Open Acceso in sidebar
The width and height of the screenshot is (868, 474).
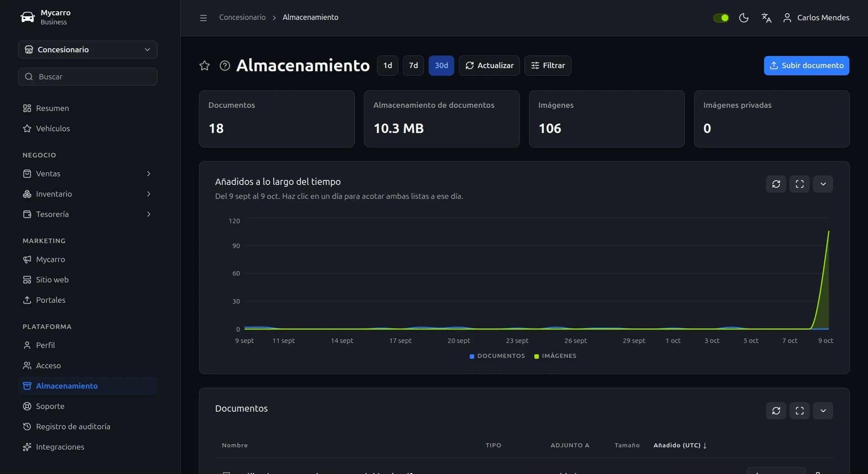point(88,366)
